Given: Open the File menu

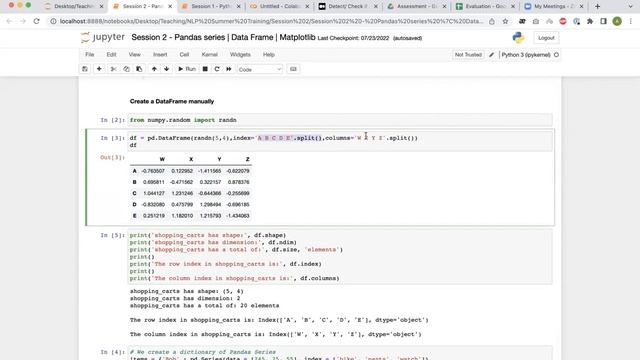Looking at the screenshot, I should pos(90,54).
